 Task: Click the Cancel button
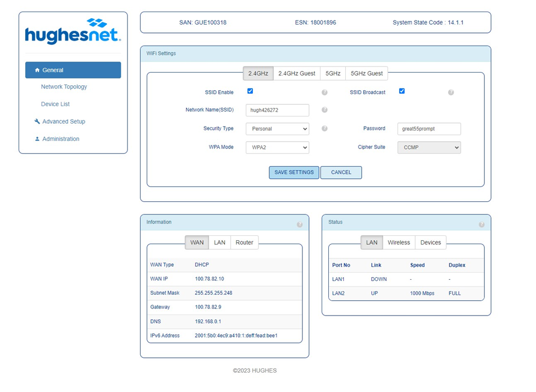[x=341, y=172]
